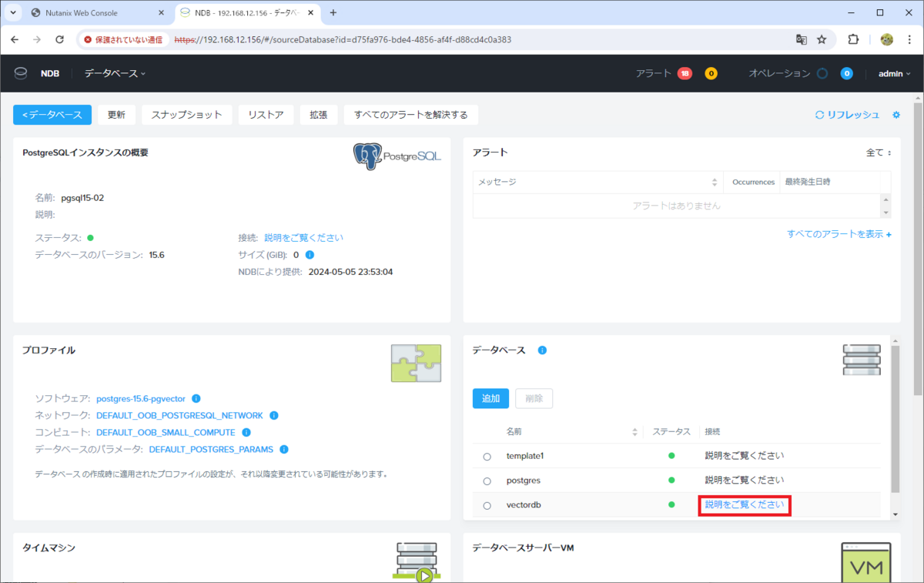Click database list scrollbar down arrow
Viewport: 924px width, 583px height.
click(x=896, y=514)
